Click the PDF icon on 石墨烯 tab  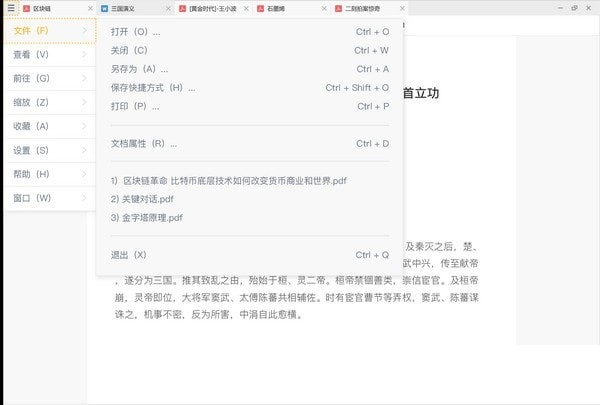[261, 8]
